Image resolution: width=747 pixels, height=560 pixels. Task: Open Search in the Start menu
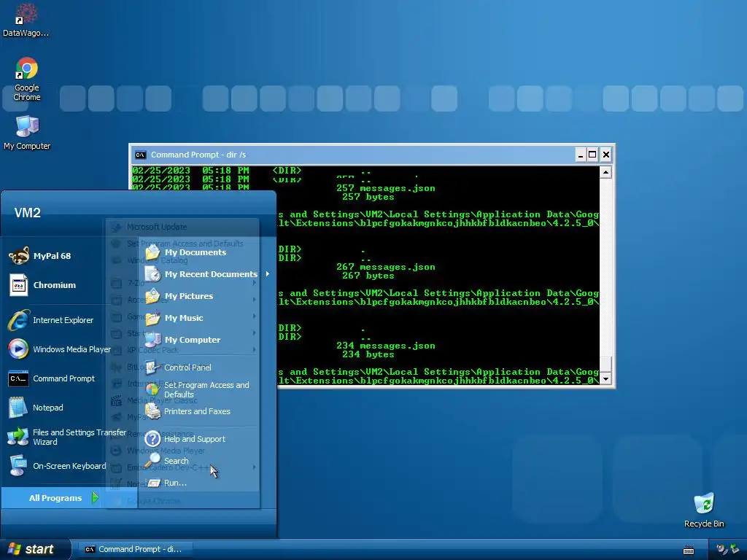pos(167,461)
